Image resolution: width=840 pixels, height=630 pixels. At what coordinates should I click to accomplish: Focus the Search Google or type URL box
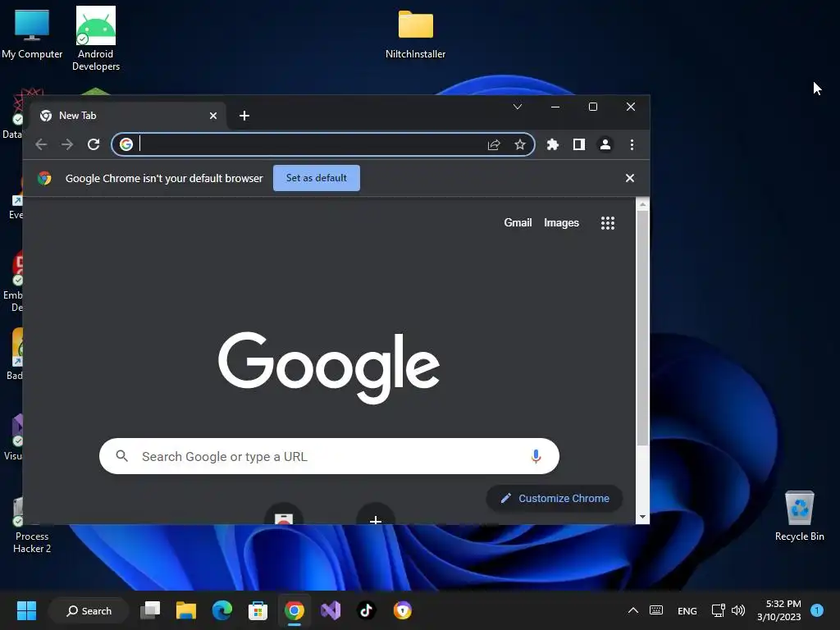(330, 456)
